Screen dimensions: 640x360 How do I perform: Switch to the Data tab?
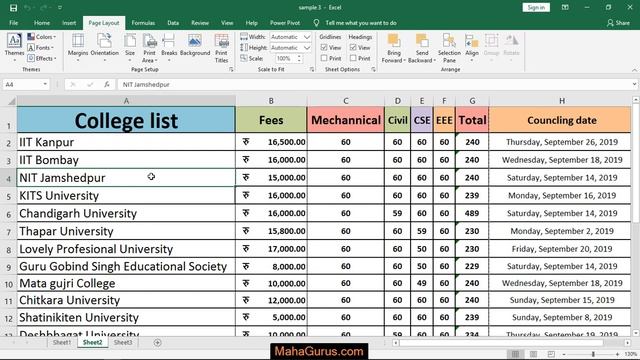[173, 23]
